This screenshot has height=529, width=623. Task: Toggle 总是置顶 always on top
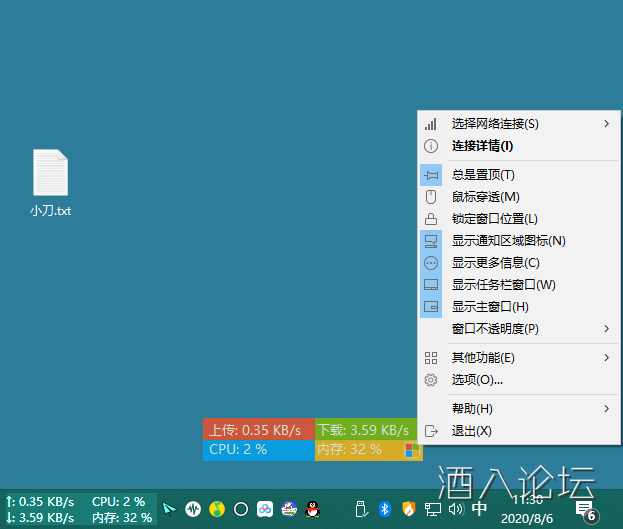coord(483,175)
